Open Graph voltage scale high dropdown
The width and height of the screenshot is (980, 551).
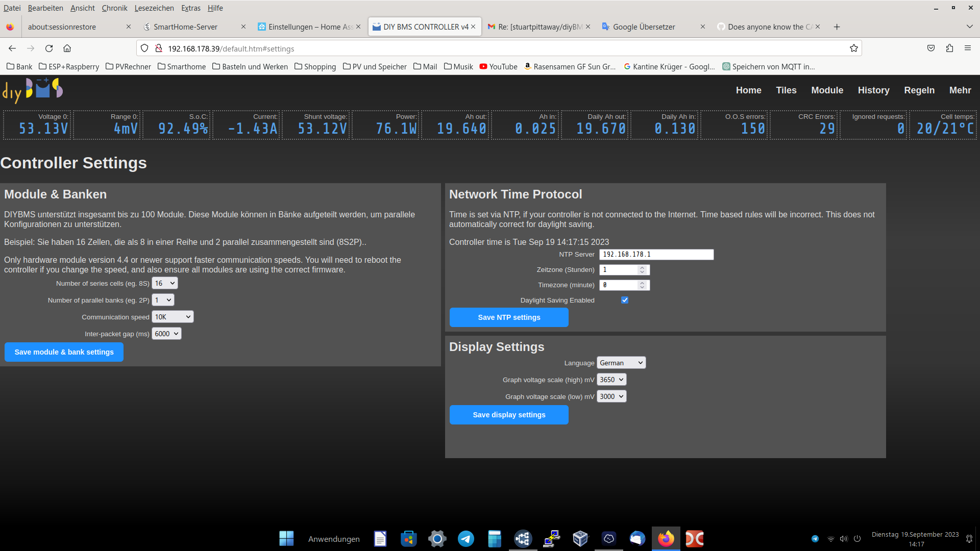611,380
